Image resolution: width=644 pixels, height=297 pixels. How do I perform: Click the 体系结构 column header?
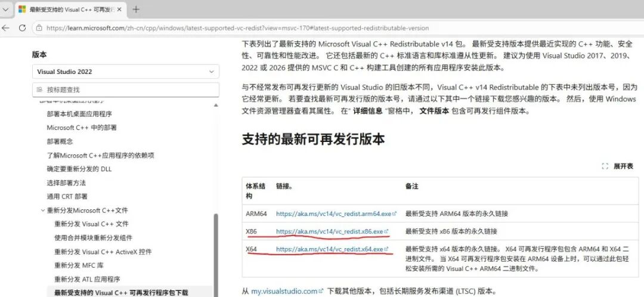256,191
